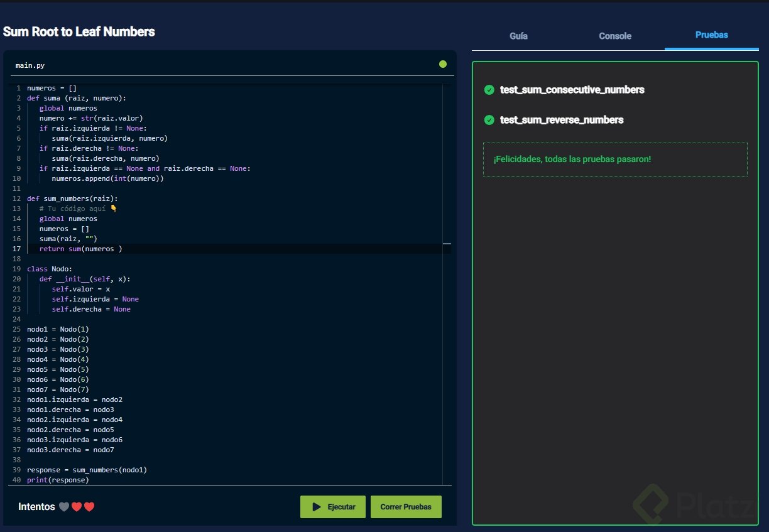Click line 'nodo3.derecha = nodo7'

[x=70, y=450]
